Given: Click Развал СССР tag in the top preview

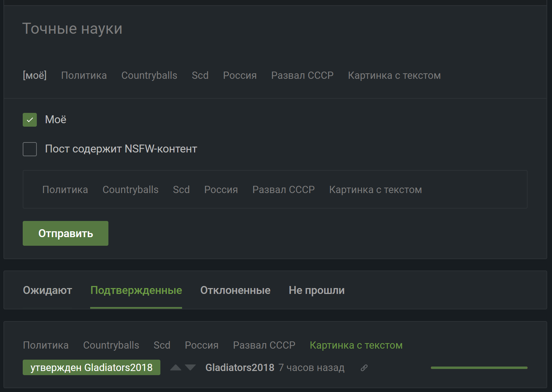Looking at the screenshot, I should (302, 75).
